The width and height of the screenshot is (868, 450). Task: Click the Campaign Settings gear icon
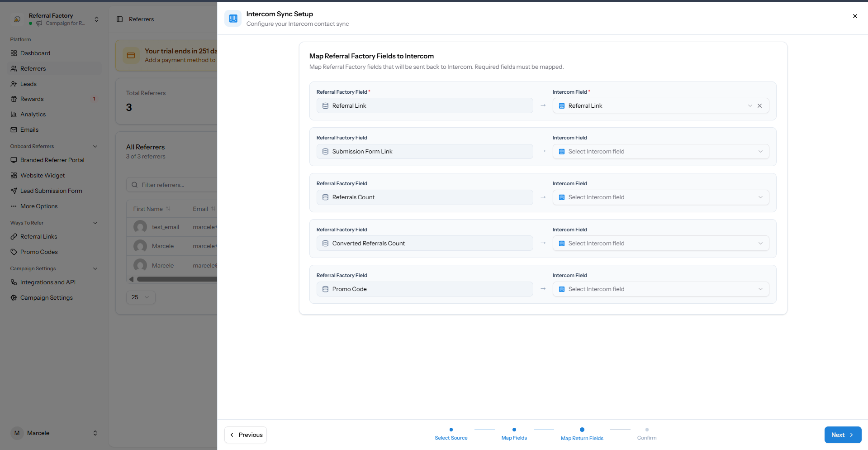14,298
